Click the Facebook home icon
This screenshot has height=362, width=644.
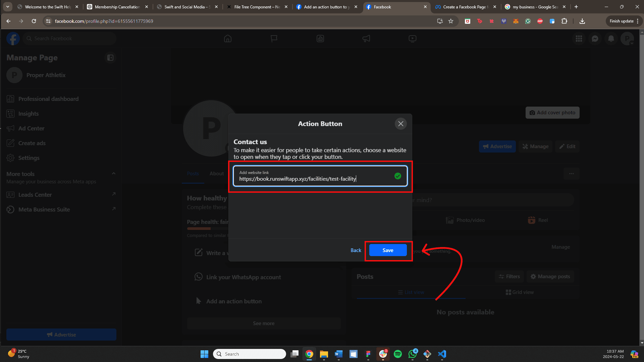tap(228, 39)
